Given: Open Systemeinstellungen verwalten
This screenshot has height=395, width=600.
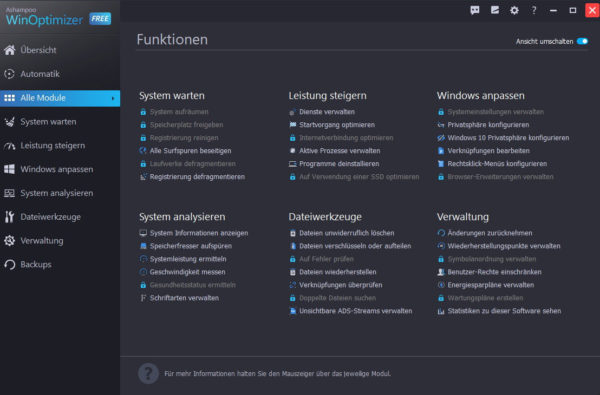Looking at the screenshot, I should coord(496,112).
